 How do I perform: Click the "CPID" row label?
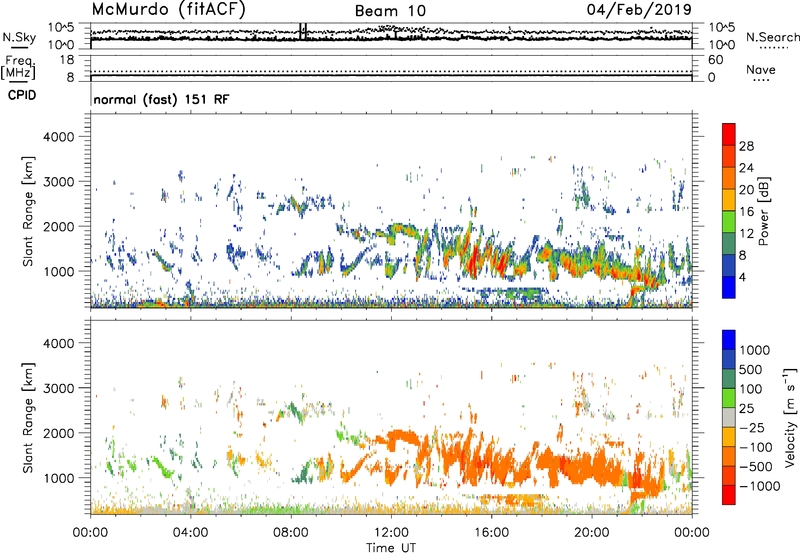pos(22,95)
